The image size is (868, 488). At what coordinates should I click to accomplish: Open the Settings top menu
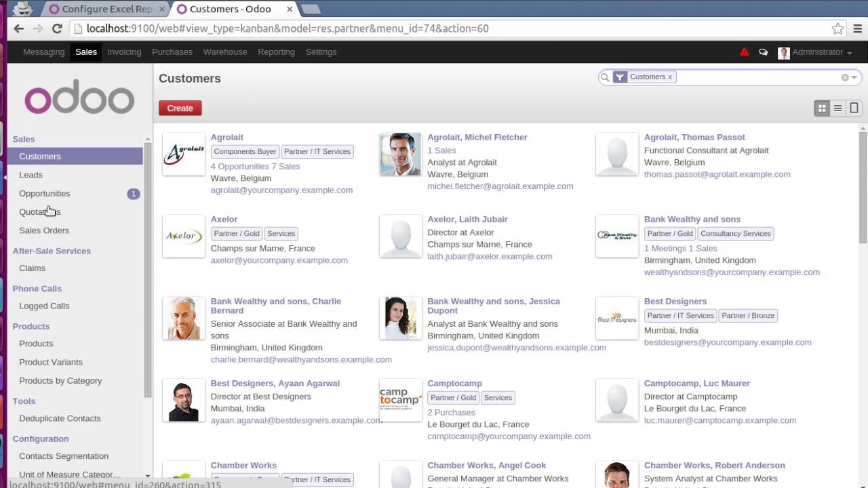click(321, 52)
